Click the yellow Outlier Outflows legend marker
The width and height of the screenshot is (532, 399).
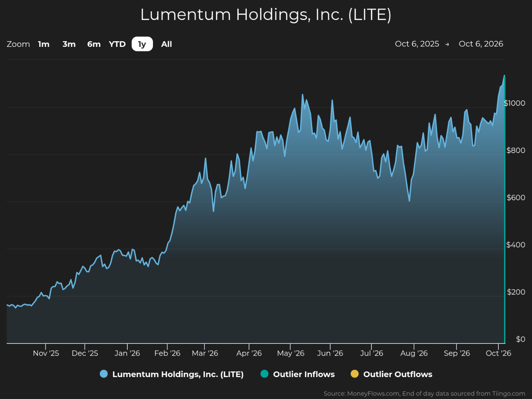(354, 374)
